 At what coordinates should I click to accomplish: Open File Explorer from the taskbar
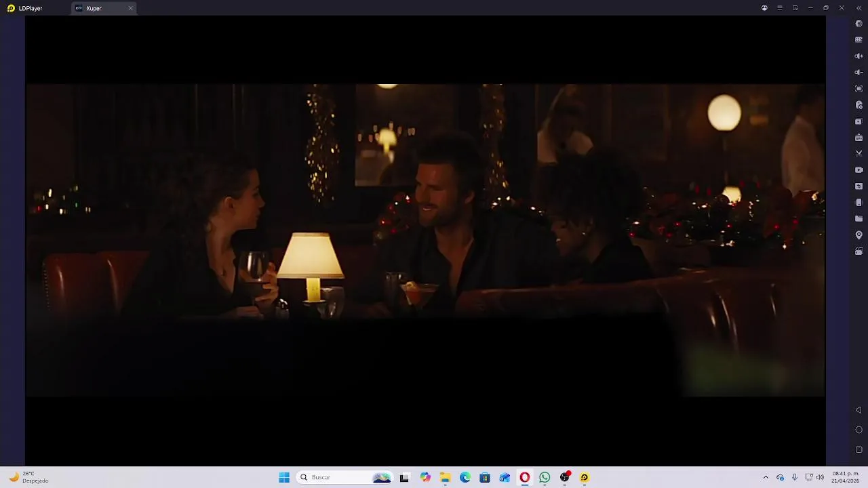(445, 477)
